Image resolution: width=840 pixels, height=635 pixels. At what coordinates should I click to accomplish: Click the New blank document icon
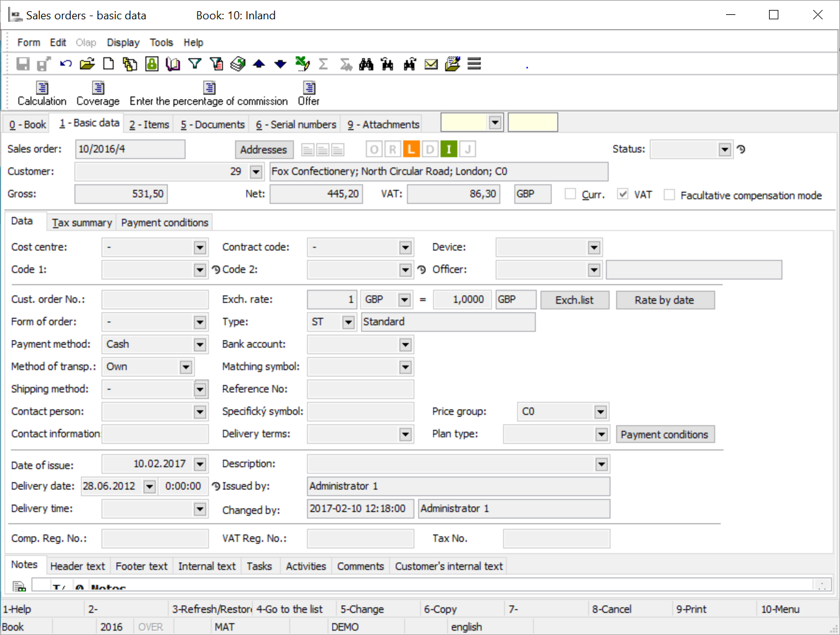coord(108,63)
